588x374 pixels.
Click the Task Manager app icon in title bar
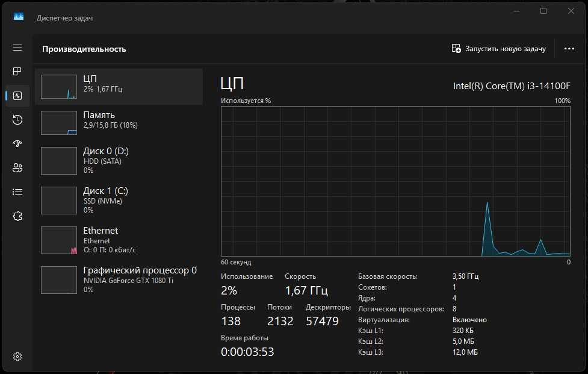click(x=19, y=16)
